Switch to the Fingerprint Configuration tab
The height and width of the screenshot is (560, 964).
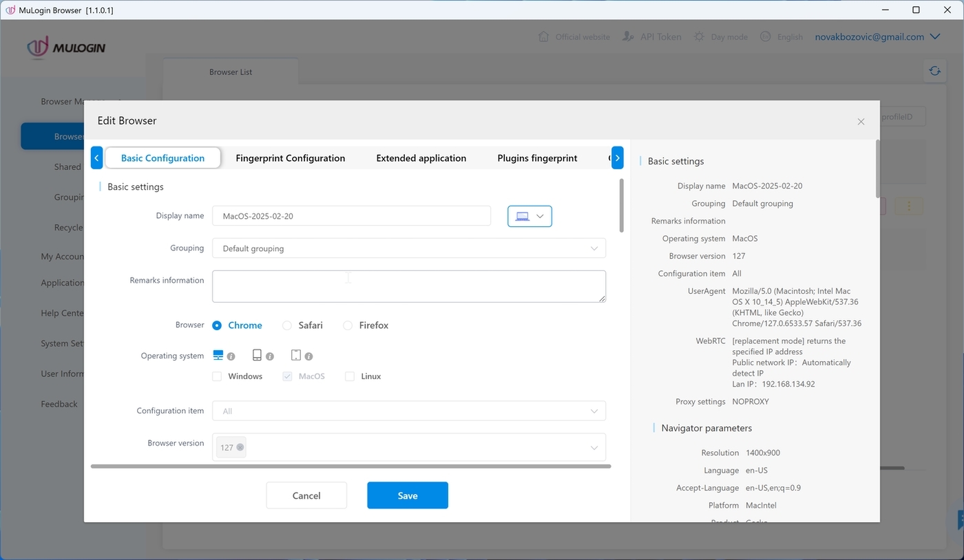coord(291,158)
